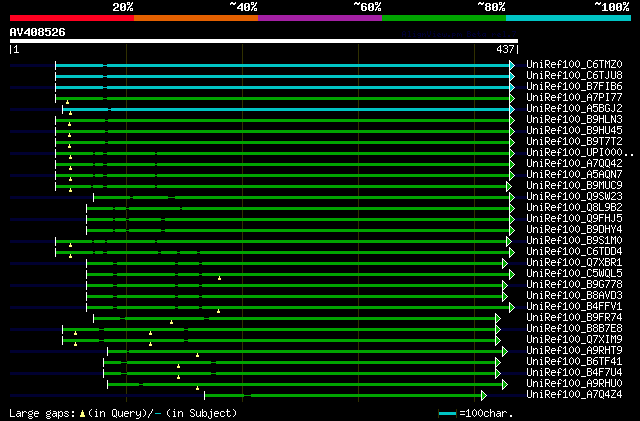Select the UniRef100_C6TMZ0 hit label
The image size is (640, 421).
(574, 65)
